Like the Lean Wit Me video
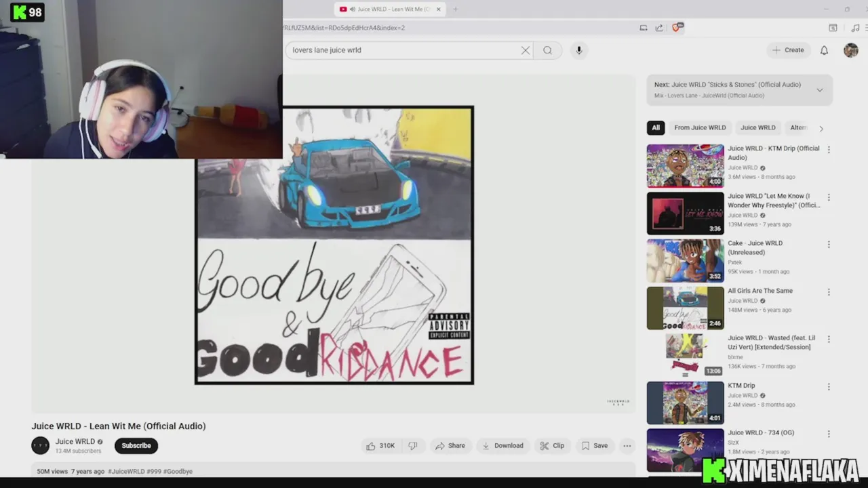Viewport: 868px width, 488px height. (x=380, y=446)
